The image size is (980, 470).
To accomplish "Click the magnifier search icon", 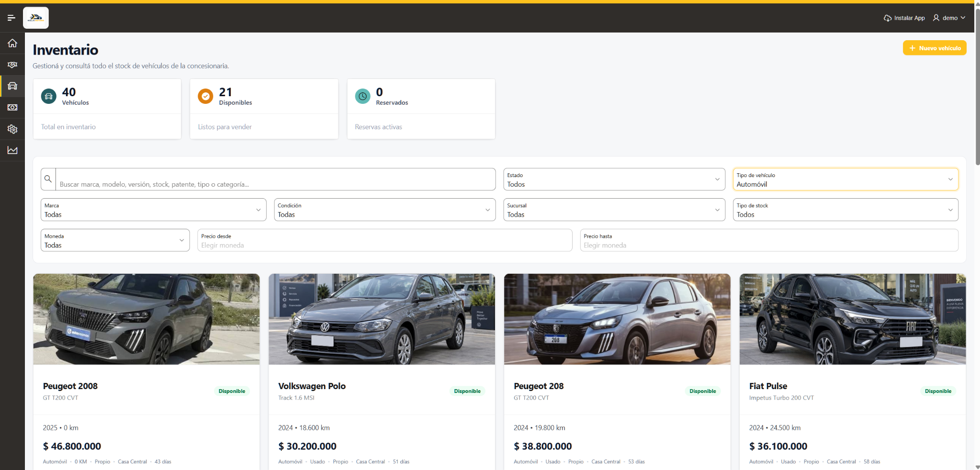I will pos(48,179).
